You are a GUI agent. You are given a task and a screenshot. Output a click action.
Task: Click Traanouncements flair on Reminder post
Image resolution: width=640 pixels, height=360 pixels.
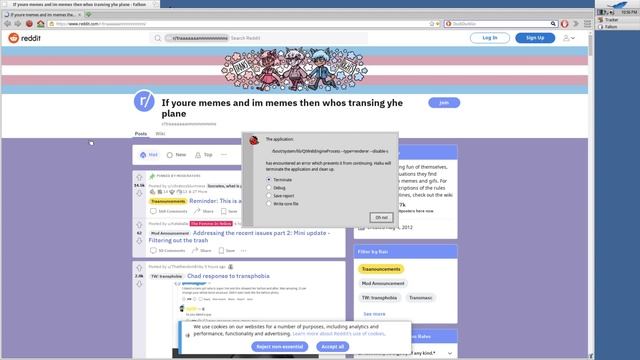click(168, 201)
